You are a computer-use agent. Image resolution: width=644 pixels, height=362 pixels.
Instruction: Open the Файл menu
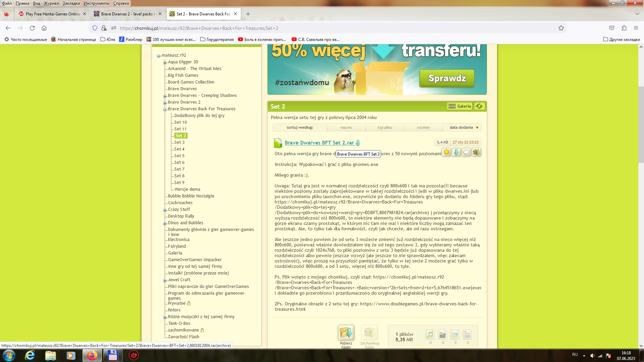pos(7,3)
